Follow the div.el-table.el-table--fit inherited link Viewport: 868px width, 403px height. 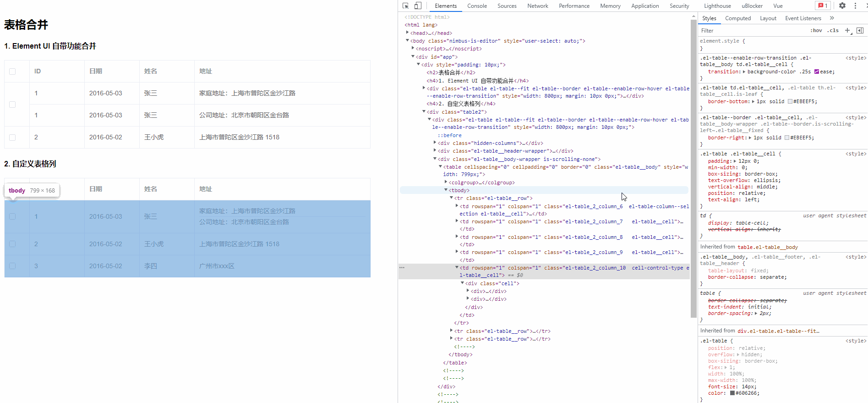pyautogui.click(x=778, y=331)
